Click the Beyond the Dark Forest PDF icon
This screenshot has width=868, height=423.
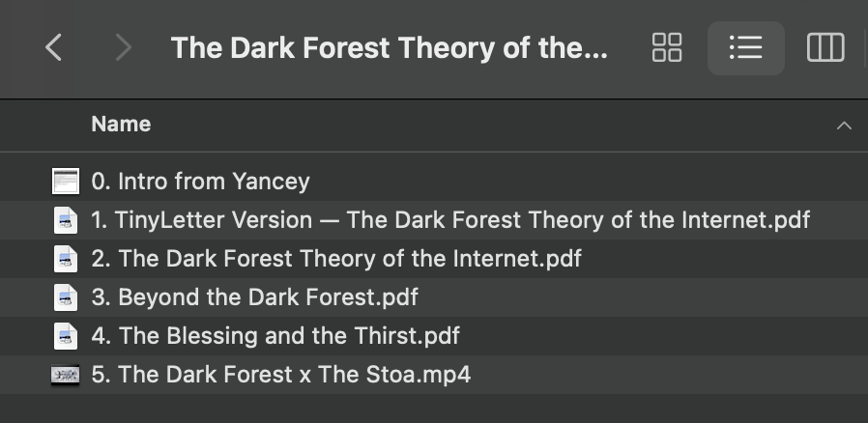click(65, 297)
